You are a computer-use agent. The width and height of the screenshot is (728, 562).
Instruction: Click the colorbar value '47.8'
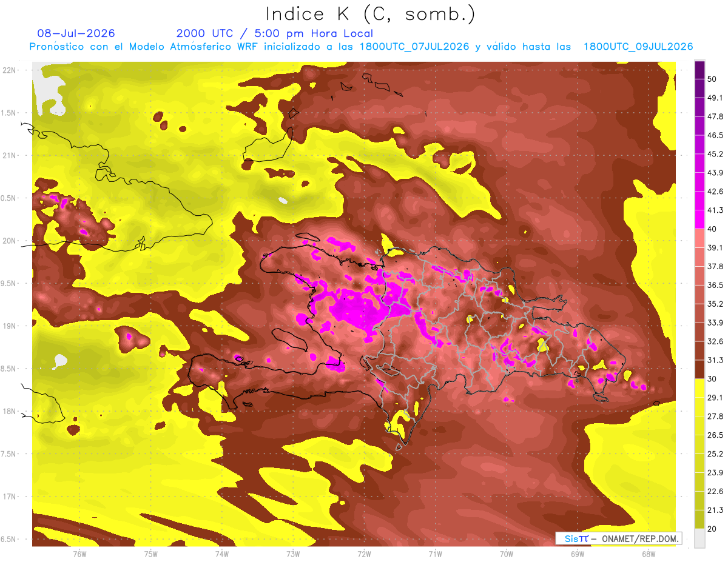pos(715,116)
